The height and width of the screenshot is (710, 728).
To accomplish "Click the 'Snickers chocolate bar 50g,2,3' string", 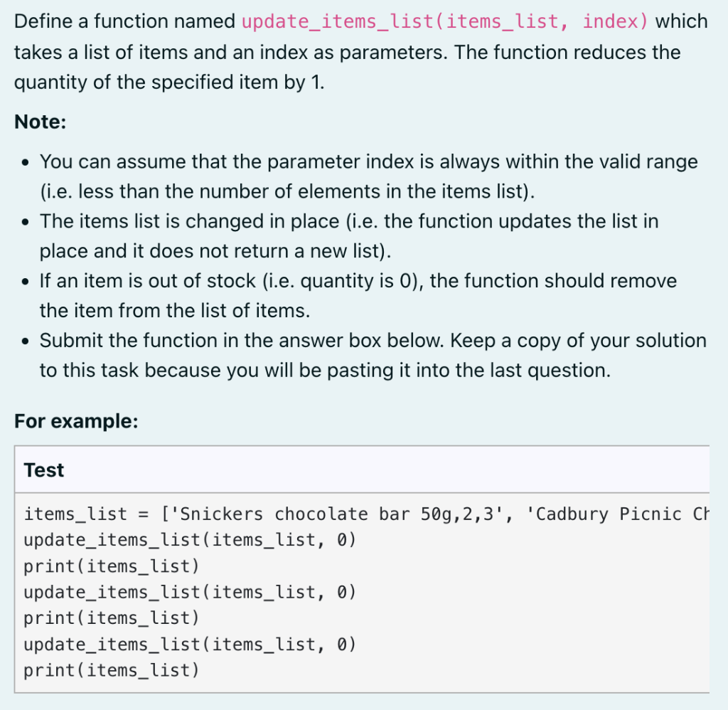I will pos(337,514).
